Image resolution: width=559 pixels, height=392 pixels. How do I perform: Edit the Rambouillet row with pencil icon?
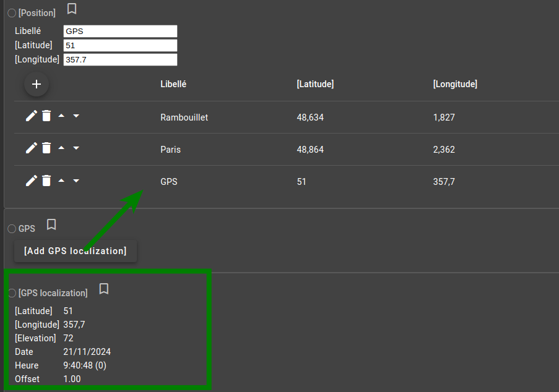point(32,116)
